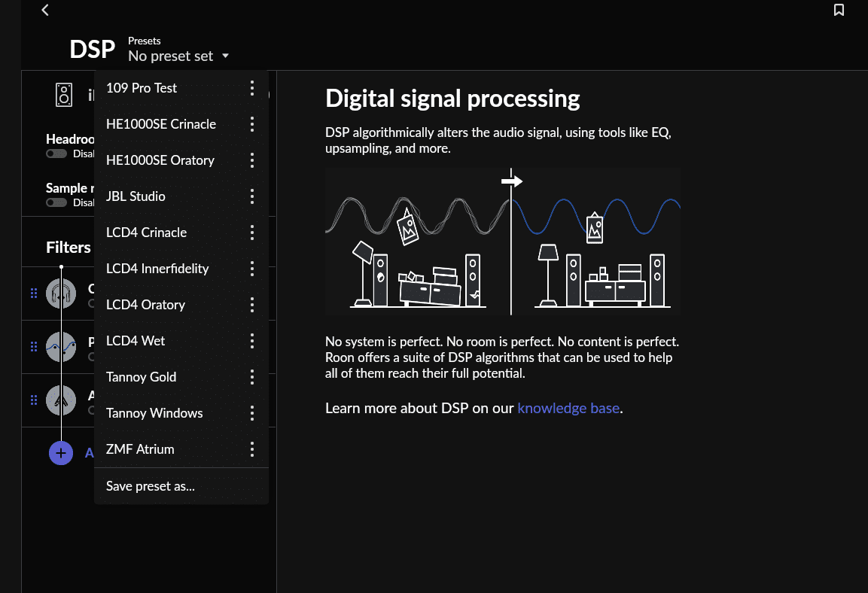The width and height of the screenshot is (868, 593).
Task: Open options for 109 Pro Test preset
Action: tap(252, 88)
